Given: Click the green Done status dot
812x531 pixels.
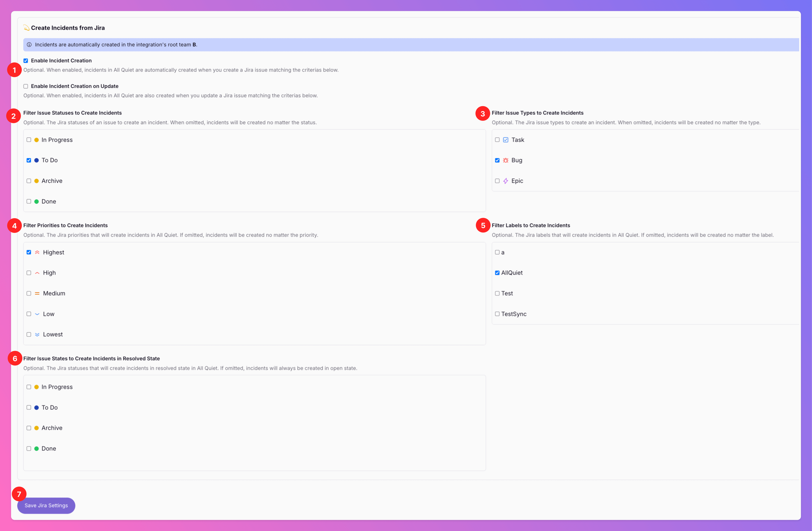Looking at the screenshot, I should point(37,202).
